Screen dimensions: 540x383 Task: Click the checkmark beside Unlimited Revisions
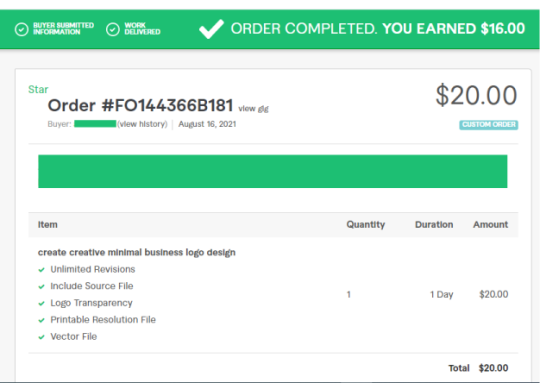pos(42,270)
